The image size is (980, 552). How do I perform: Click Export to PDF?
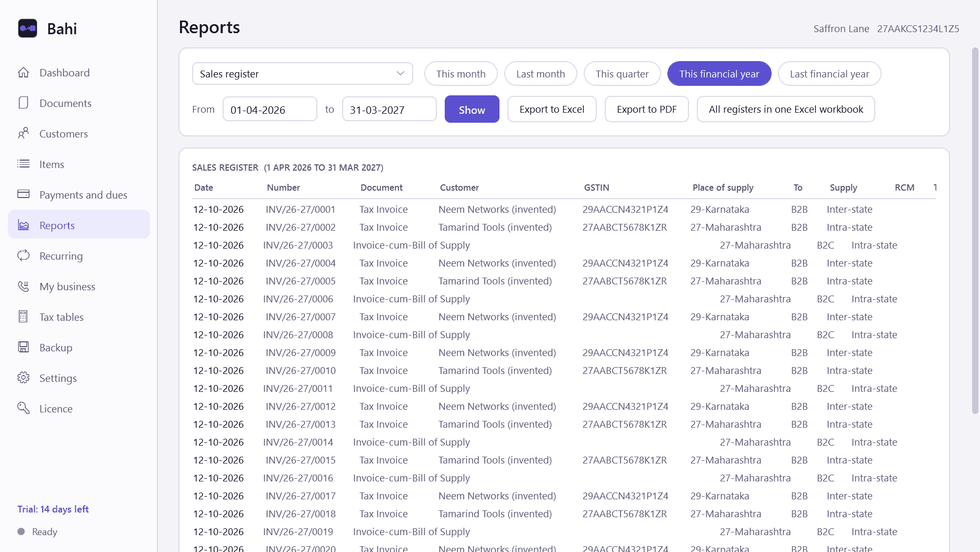tap(646, 109)
